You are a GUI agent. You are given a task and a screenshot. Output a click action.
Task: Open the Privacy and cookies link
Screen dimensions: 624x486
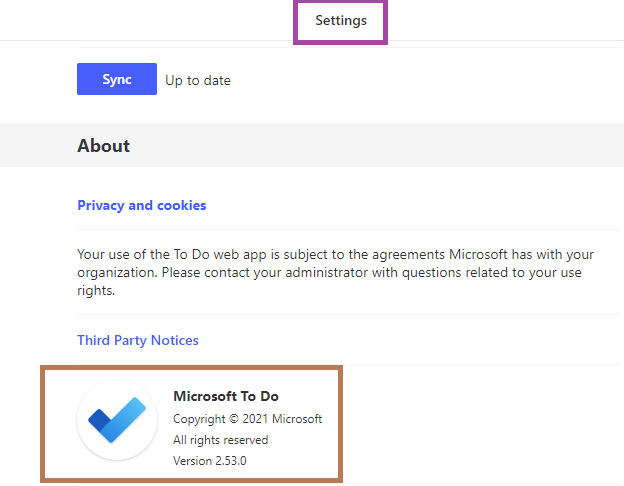[142, 205]
